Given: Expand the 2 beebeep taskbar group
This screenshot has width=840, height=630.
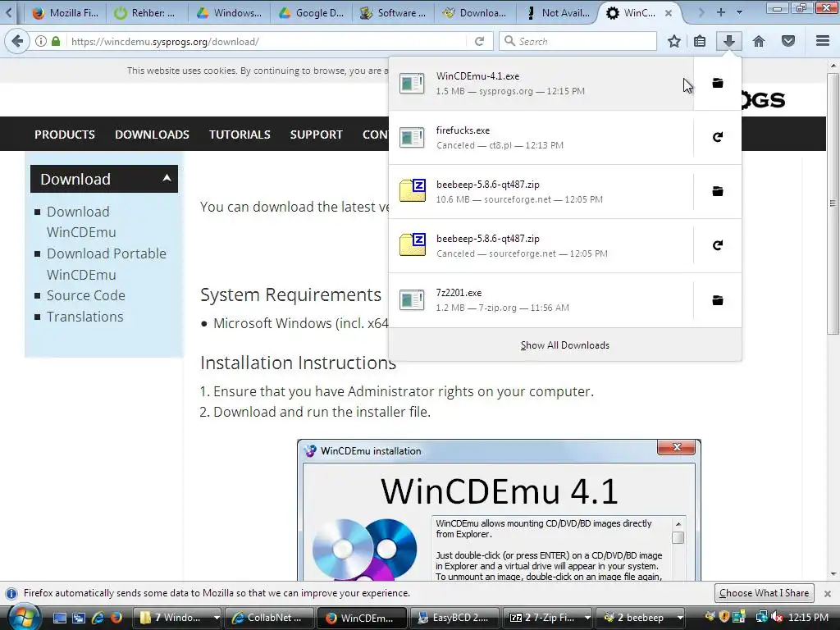Looking at the screenshot, I should (x=680, y=618).
